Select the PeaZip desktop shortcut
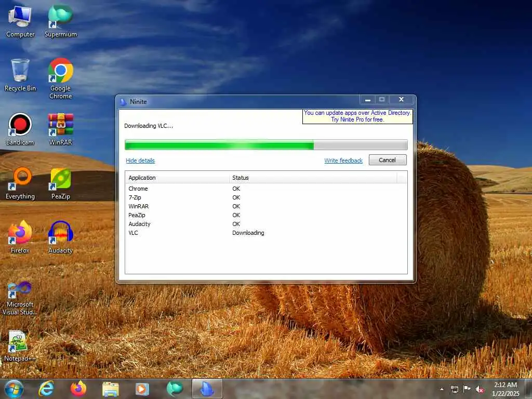 [x=60, y=183]
